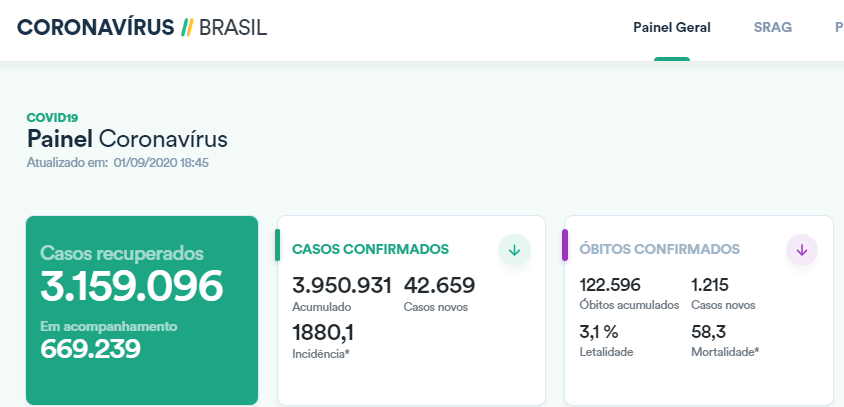Click the purple down-arrow icon in Óbitos Confirmados
Image resolution: width=844 pixels, height=407 pixels.
[802, 250]
